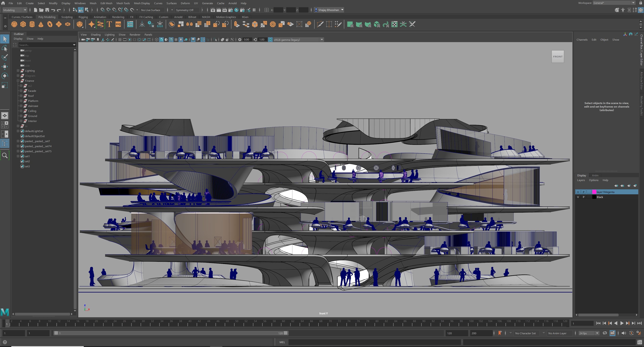Click the magenta swatch of layer1Megenta
Viewport: 644px width, 347px height.
tap(594, 192)
